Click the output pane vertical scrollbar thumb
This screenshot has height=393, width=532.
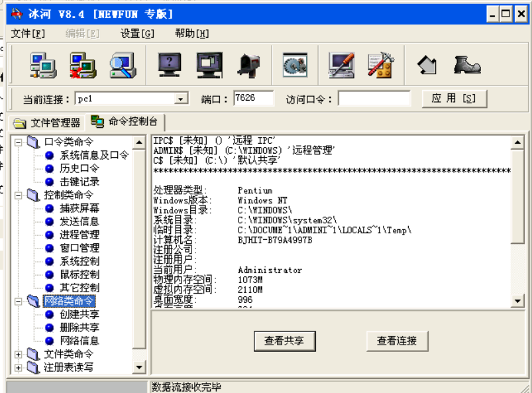pos(517,196)
